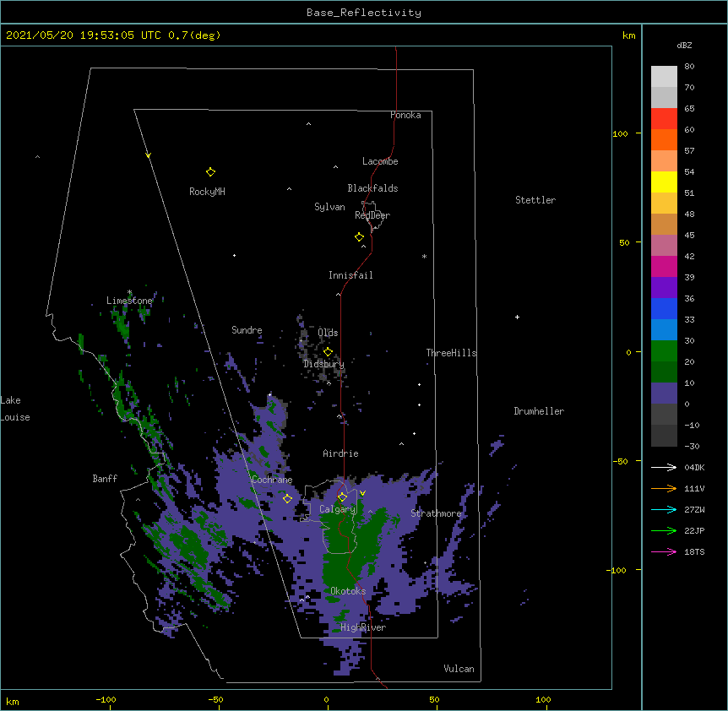This screenshot has width=728, height=711.
Task: Click the yellow marker at Calgary center
Action: click(x=342, y=497)
